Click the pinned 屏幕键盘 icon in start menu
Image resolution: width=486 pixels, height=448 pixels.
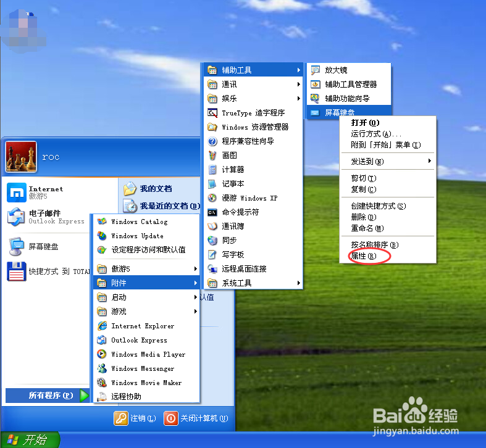click(17, 247)
